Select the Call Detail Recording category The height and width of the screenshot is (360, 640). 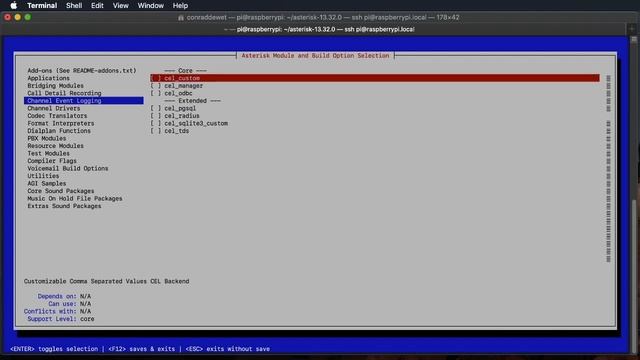[64, 93]
